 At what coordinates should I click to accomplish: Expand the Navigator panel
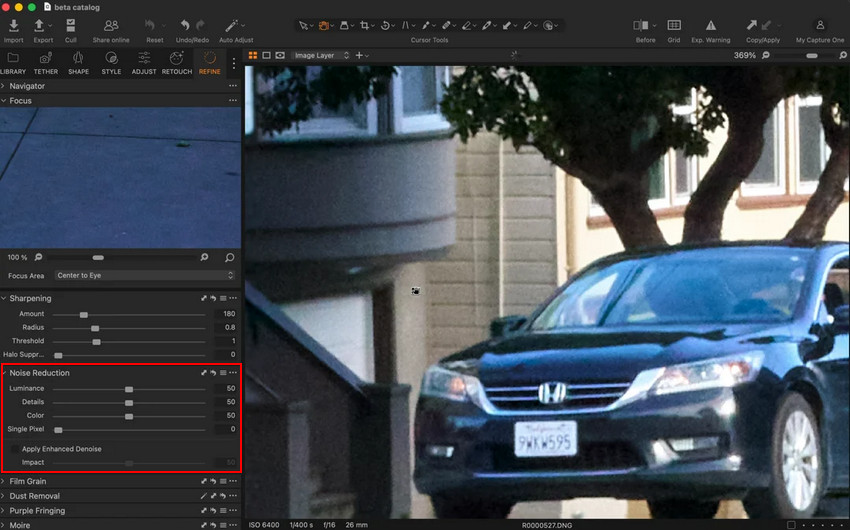[x=3, y=86]
